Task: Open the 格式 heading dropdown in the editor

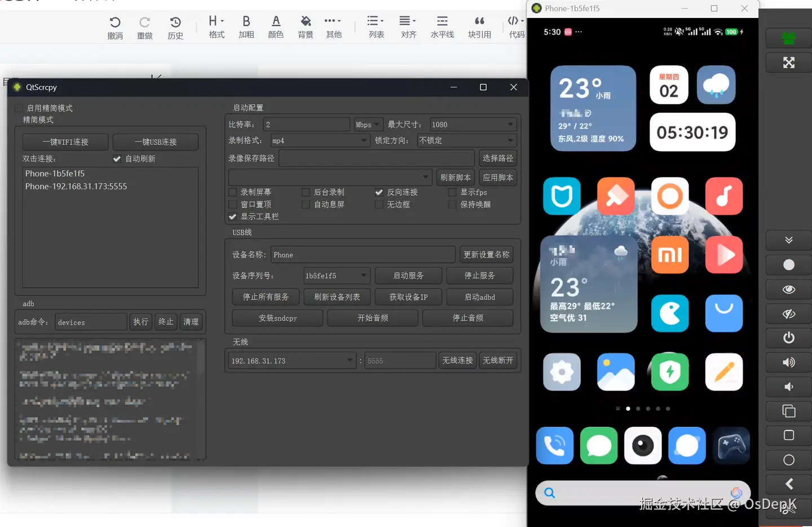Action: pyautogui.click(x=217, y=27)
